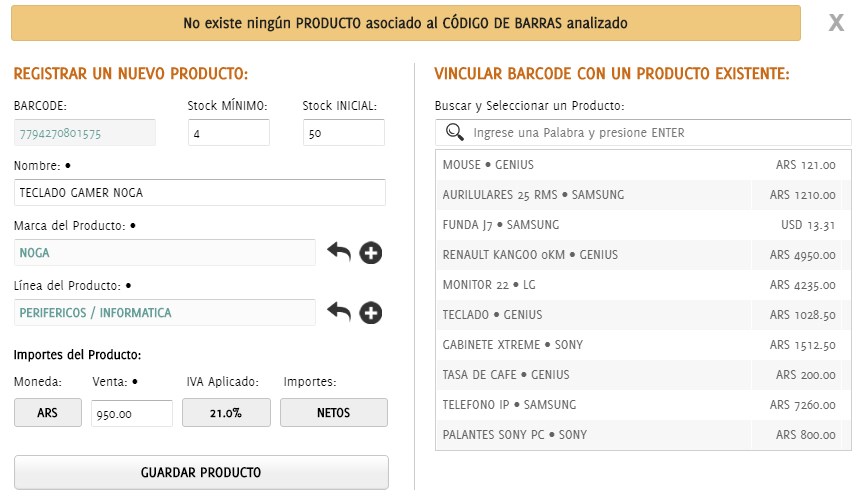Pick MONITOR 22 • LG product row

(x=594, y=285)
